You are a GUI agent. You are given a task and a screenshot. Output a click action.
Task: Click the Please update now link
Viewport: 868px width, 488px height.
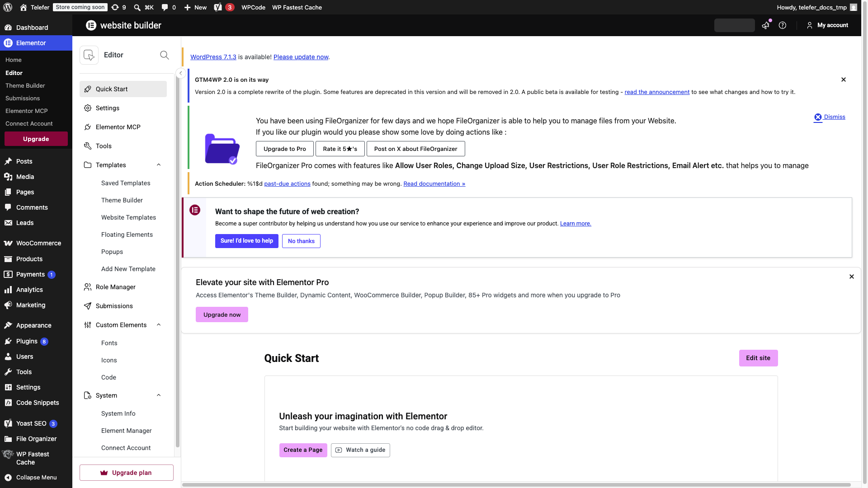click(x=301, y=57)
